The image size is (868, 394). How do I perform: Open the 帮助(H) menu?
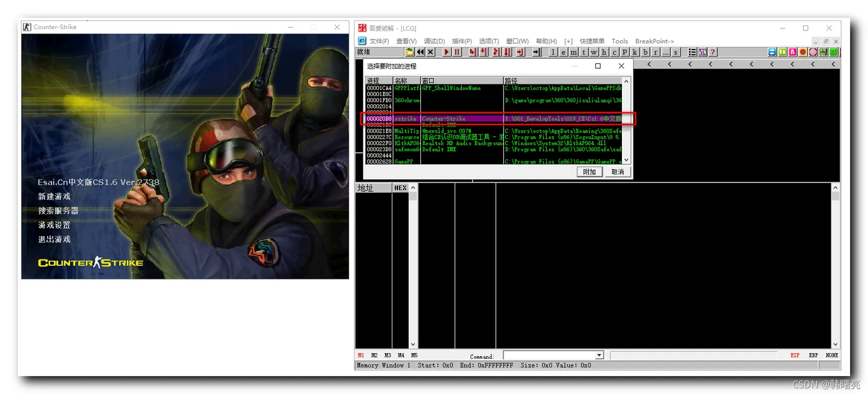pos(546,42)
